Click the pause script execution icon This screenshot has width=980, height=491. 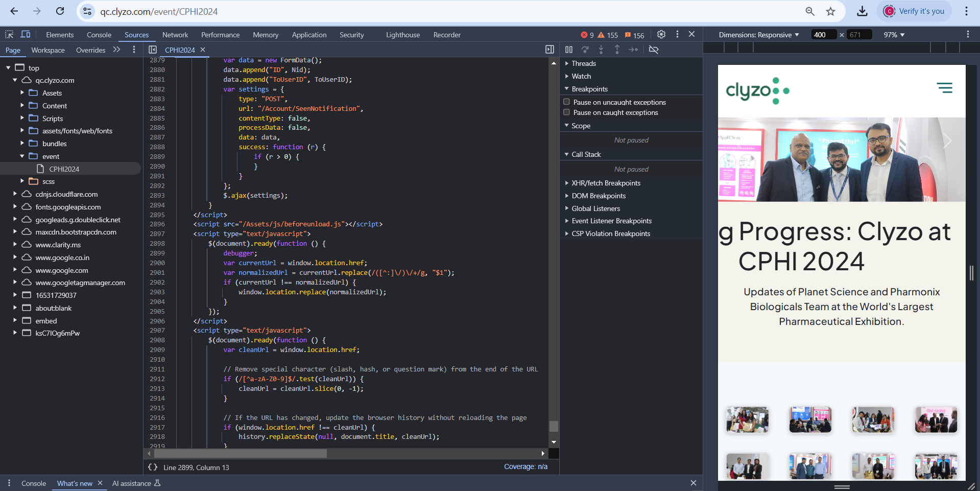point(569,50)
